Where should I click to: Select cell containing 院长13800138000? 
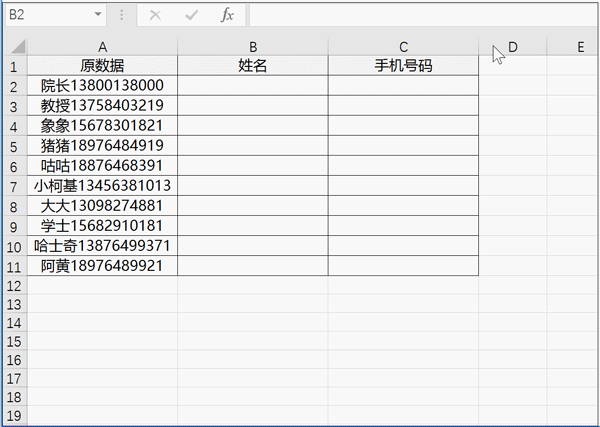pos(102,86)
